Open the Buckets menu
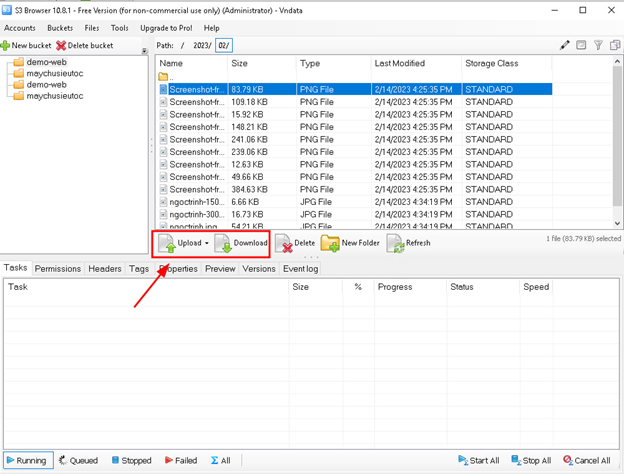 [60, 28]
